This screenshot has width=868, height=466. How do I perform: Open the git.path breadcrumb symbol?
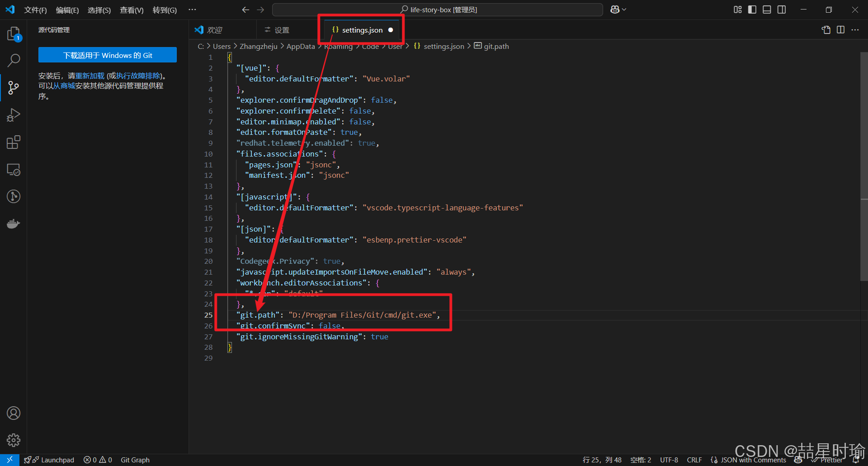491,46
